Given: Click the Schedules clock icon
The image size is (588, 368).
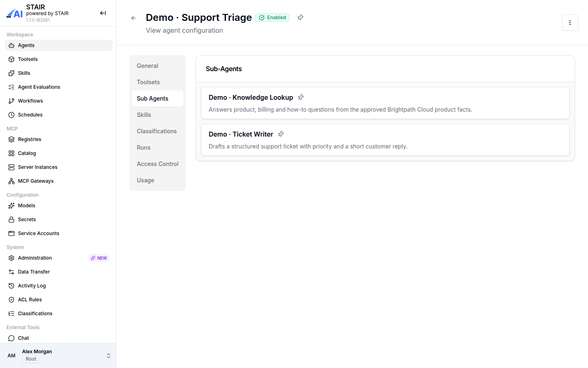Looking at the screenshot, I should click(11, 115).
